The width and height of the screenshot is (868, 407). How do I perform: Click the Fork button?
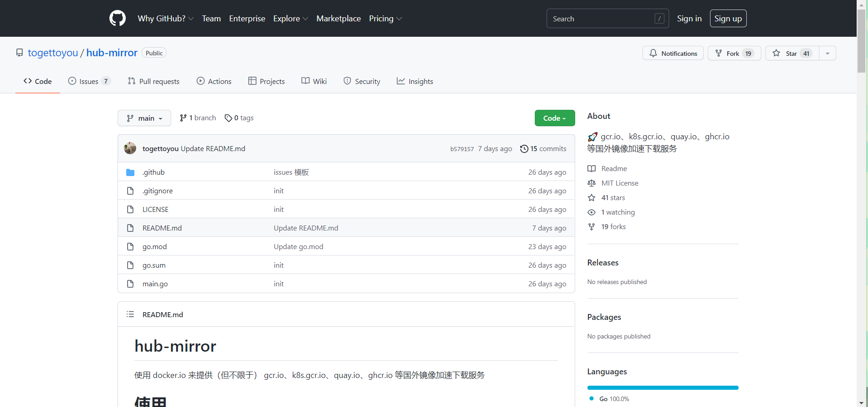click(x=735, y=53)
